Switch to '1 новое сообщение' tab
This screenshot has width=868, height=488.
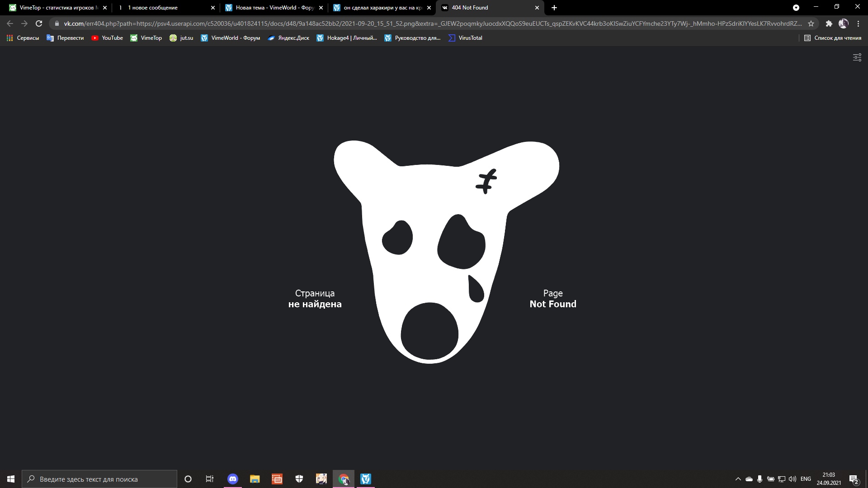[x=163, y=8]
